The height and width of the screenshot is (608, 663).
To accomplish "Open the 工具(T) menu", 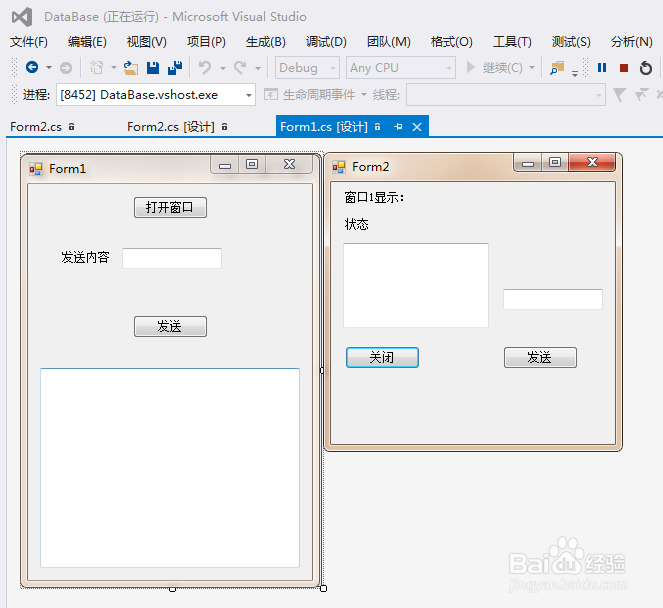I will coord(512,42).
